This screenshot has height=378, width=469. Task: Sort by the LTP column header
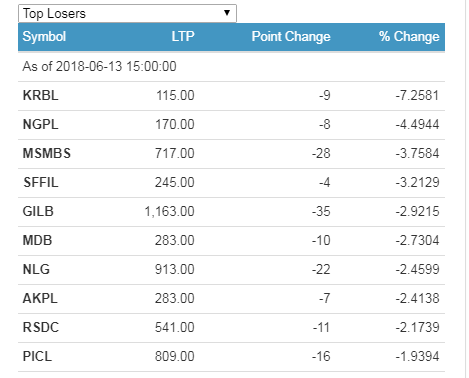tap(183, 36)
